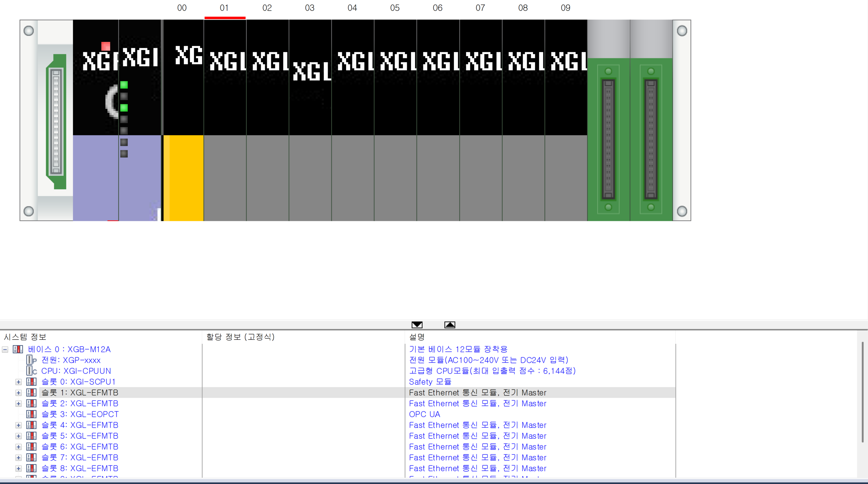
Task: Select the 전원: XGP-xxxx tree row
Action: 71,360
